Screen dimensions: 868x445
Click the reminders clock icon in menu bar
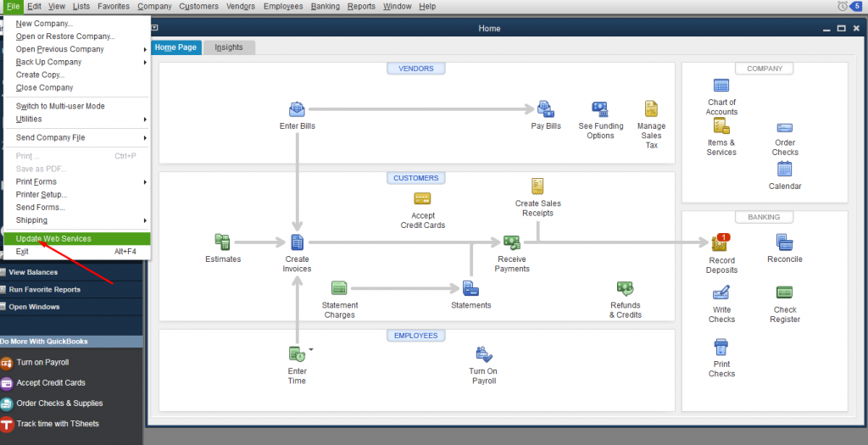click(x=843, y=6)
